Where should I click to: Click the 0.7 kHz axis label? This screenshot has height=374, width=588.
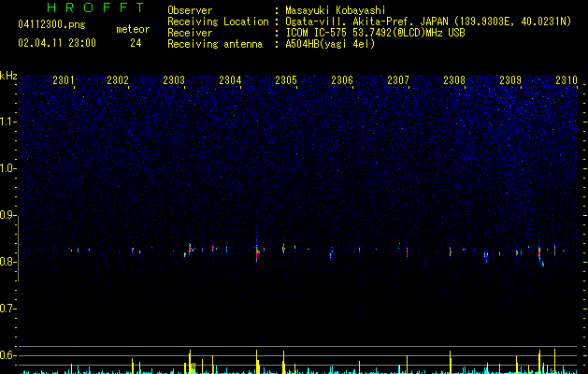(x=8, y=309)
